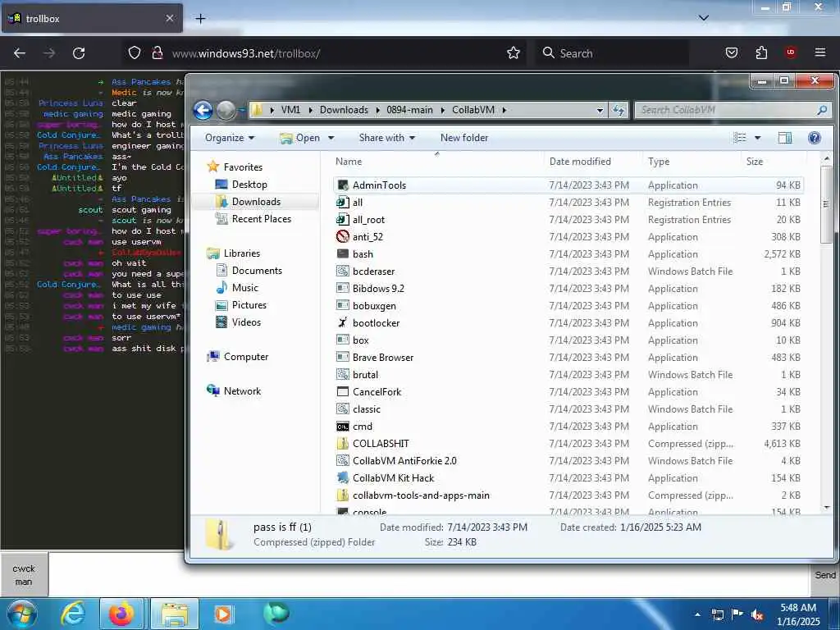840x630 pixels.
Task: Open Firefox extensions puzzle icon
Action: pyautogui.click(x=761, y=53)
